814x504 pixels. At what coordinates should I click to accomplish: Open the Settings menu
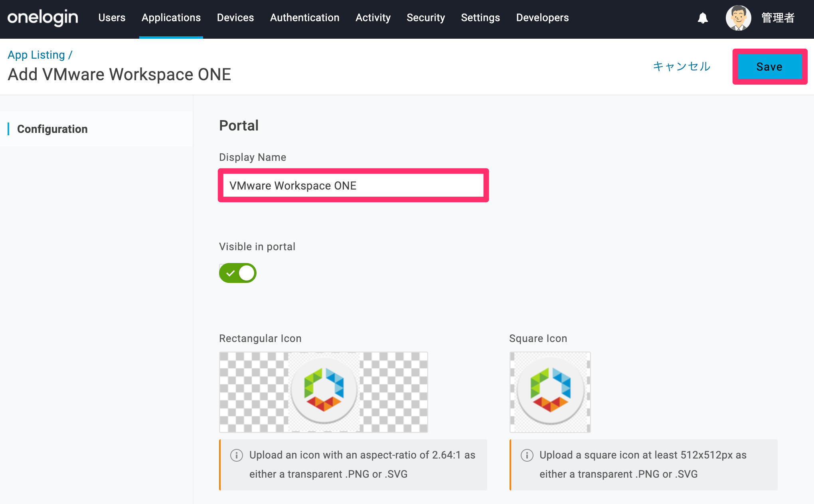coord(480,18)
